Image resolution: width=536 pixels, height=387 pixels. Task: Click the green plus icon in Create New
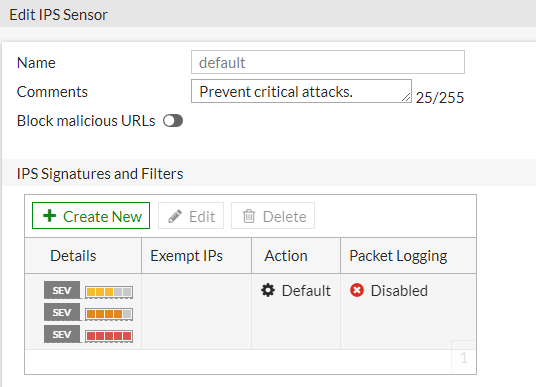point(50,216)
